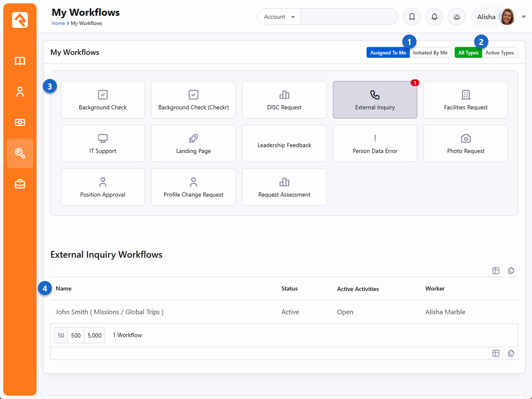This screenshot has width=532, height=399.
Task: Select the Photo Request workflow tile
Action: coord(465,143)
